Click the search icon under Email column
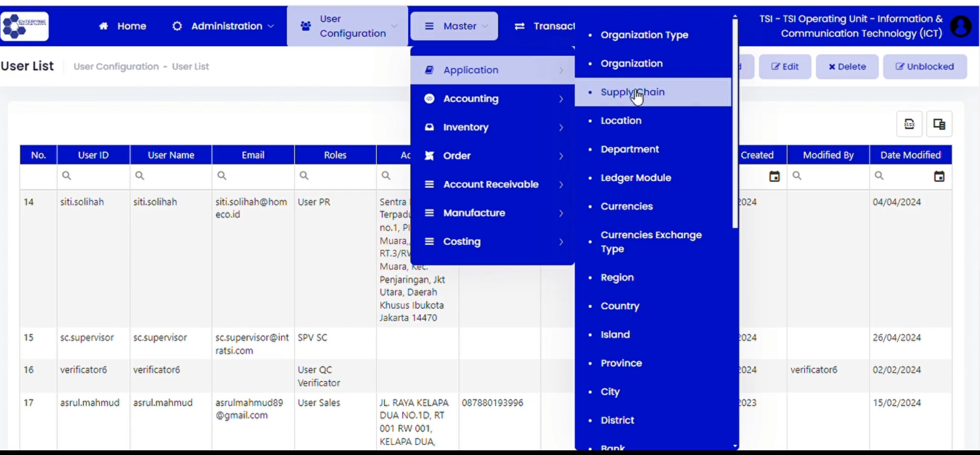 coord(221,176)
